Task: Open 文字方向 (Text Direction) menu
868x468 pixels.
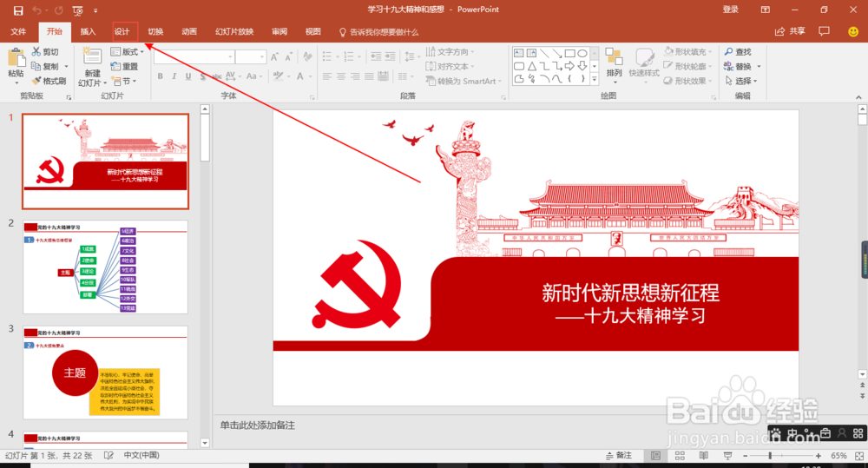Action: (450, 51)
